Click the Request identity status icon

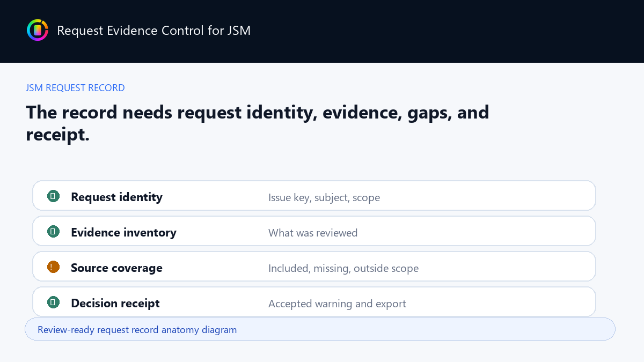coord(53,196)
